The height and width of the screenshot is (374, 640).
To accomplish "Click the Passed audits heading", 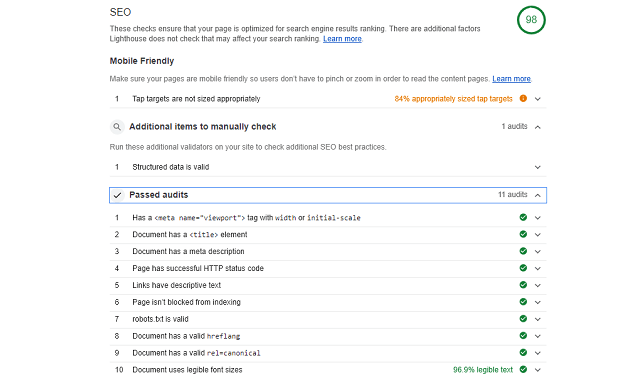I will (x=158, y=195).
